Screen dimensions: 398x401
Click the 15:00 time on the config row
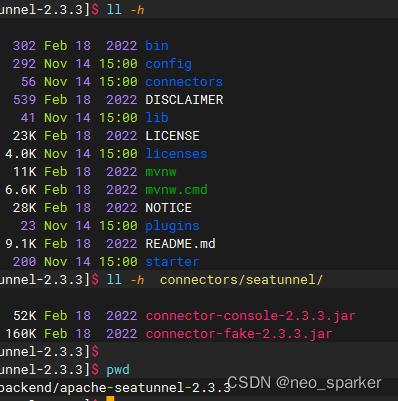tap(118, 64)
